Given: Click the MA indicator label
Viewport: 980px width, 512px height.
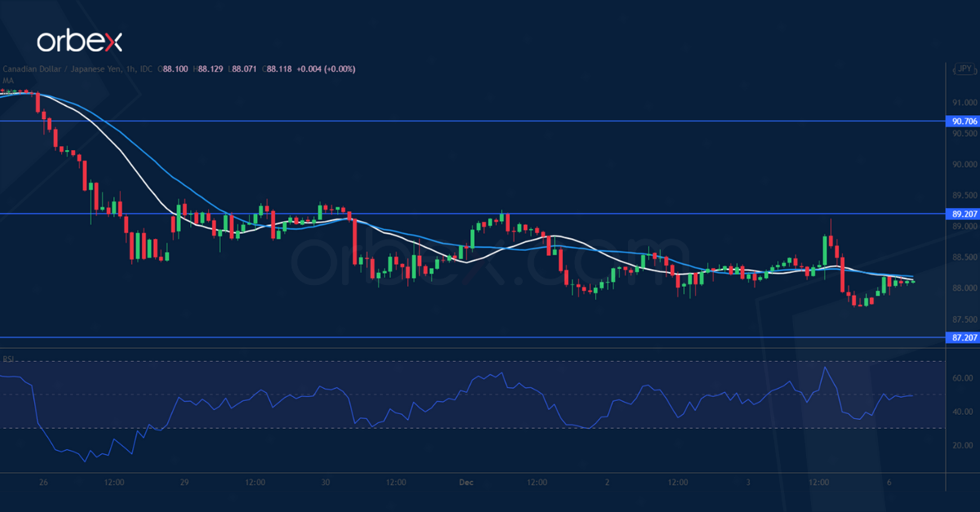Looking at the screenshot, I should pyautogui.click(x=7, y=80).
